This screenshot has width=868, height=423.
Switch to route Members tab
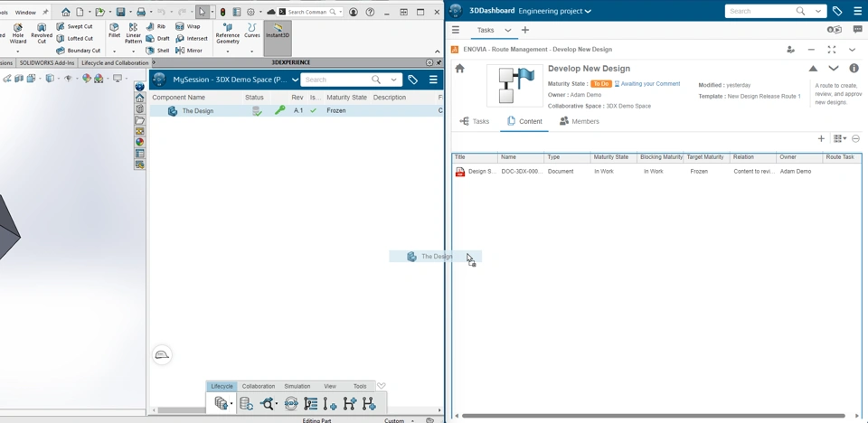click(x=579, y=121)
